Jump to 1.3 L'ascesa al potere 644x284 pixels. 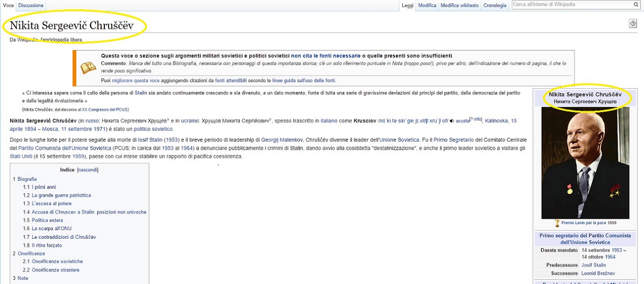(51, 204)
